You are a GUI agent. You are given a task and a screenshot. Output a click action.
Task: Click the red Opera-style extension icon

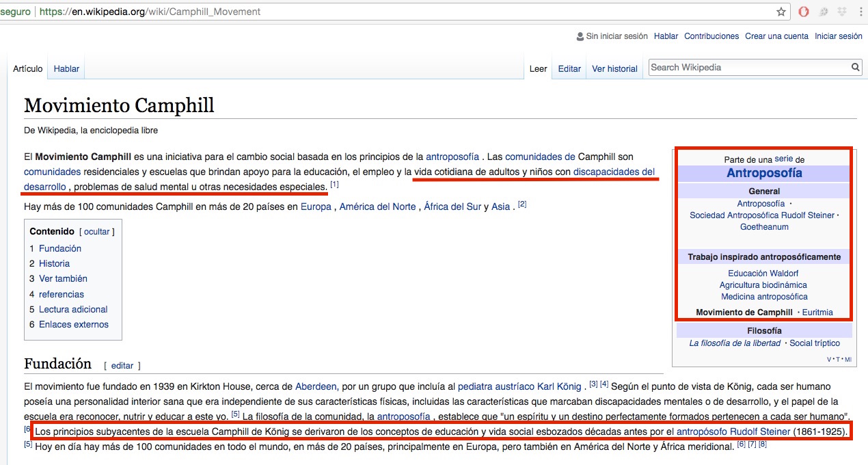(x=804, y=12)
